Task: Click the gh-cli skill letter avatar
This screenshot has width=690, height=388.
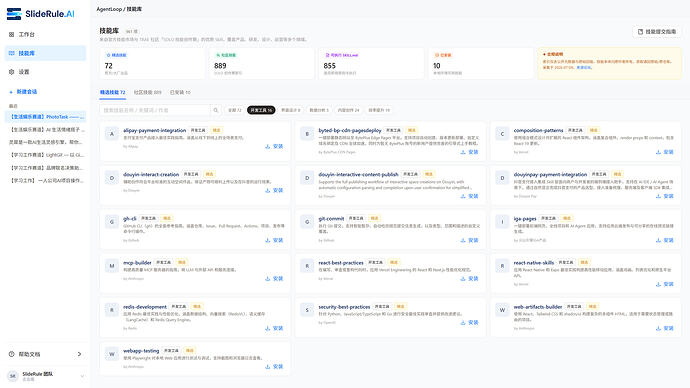Action: 112,222
